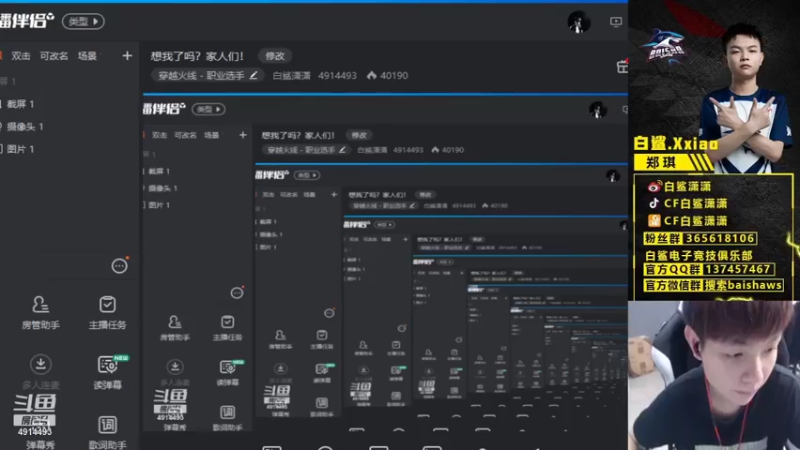Screen dimensions: 800x450
Task: Select 双击 tab in the largest nested preview
Action: click(x=159, y=135)
